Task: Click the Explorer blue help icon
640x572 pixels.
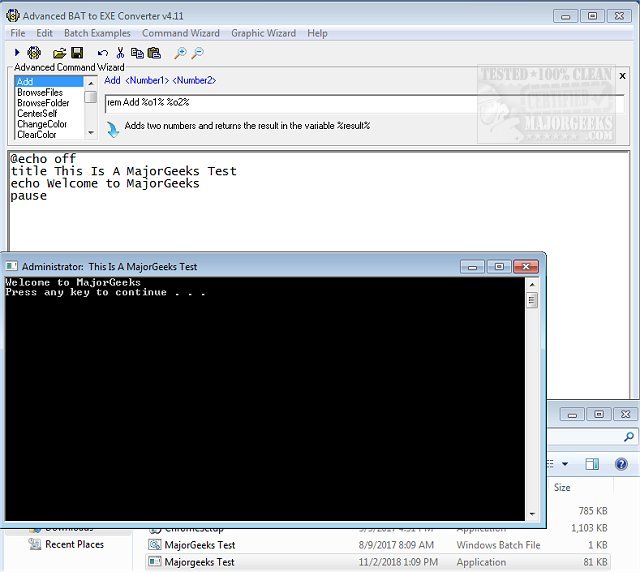Action: click(621, 464)
